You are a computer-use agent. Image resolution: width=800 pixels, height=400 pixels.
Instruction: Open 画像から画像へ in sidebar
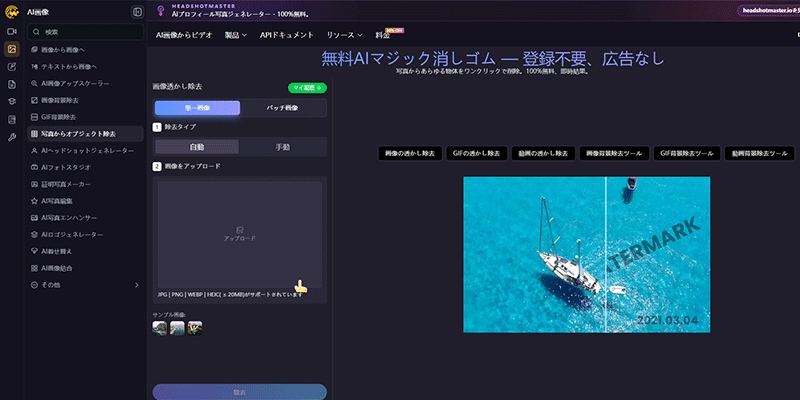click(85, 49)
